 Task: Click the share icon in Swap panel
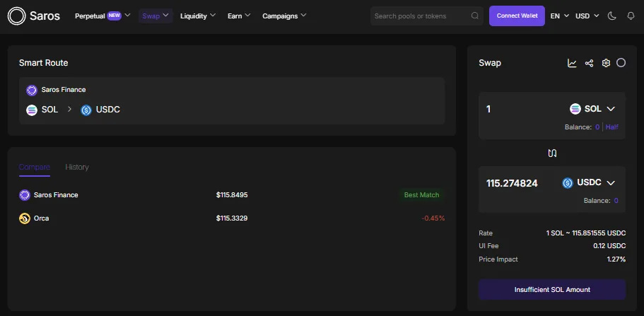589,63
